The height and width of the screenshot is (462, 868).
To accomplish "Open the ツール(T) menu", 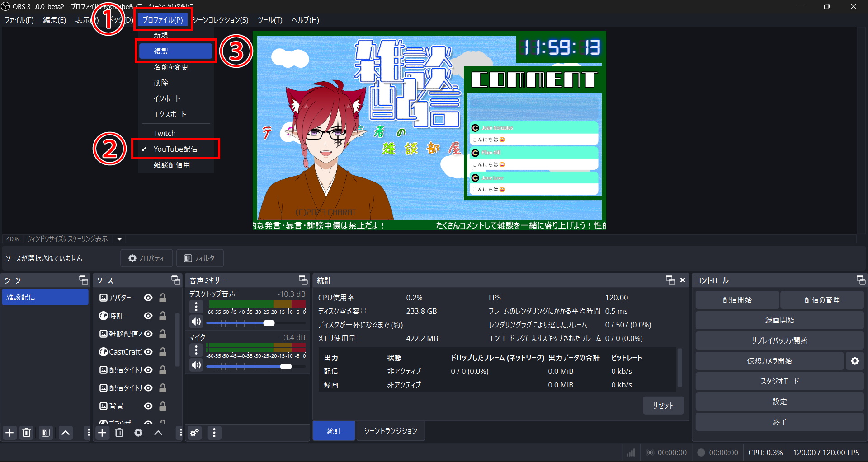I will pos(270,20).
